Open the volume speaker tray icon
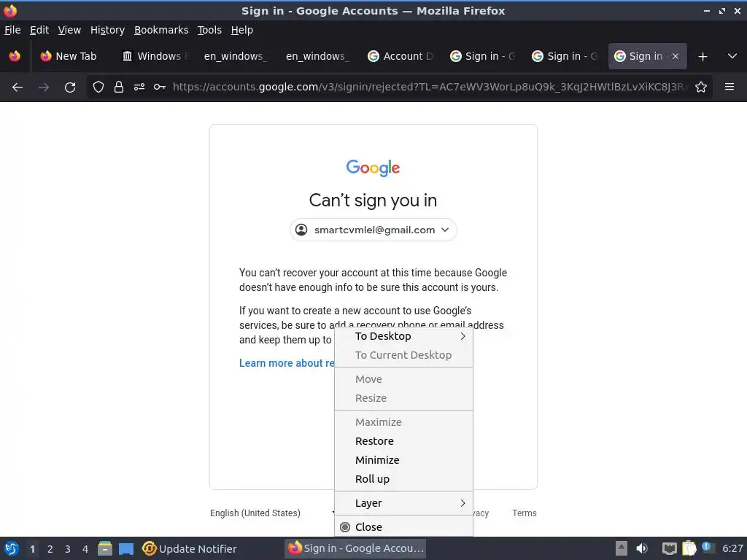 (642, 548)
